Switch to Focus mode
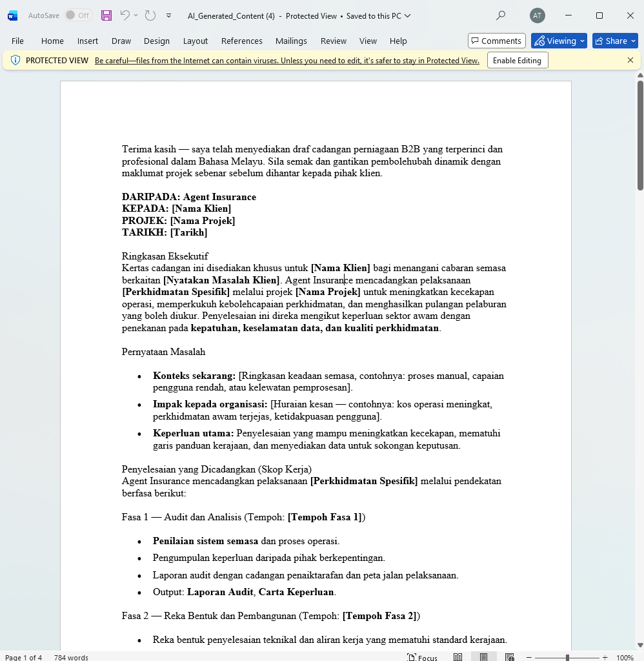644x661 pixels. click(422, 657)
